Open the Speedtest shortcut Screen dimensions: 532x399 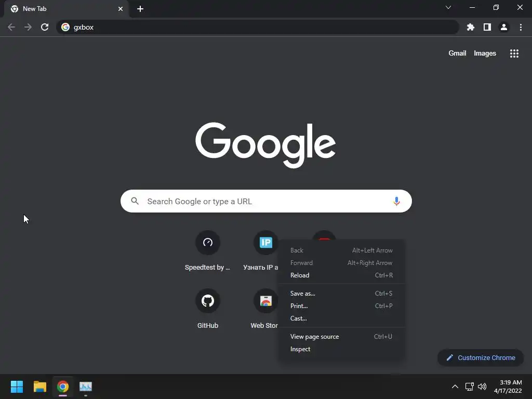click(208, 251)
